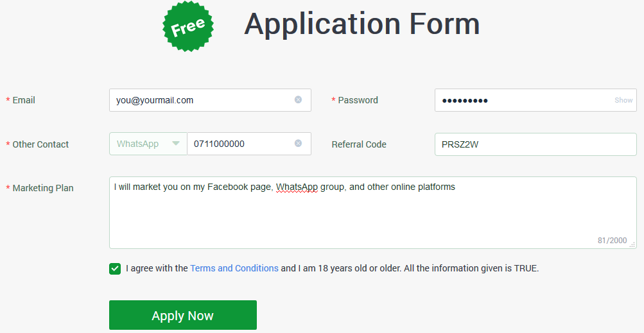Viewport: 644px width, 333px height.
Task: Click the WhatsApp dropdown arrow
Action: [176, 143]
